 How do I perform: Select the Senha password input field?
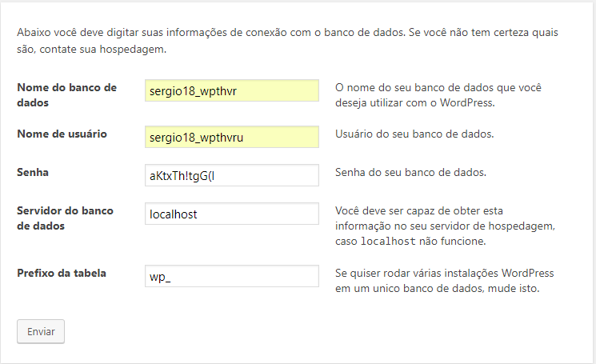point(232,176)
